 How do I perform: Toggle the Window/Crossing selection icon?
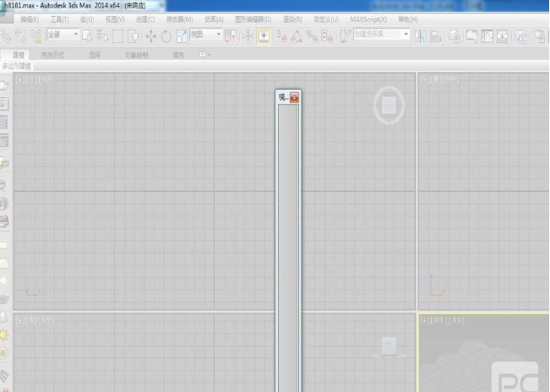[133, 36]
